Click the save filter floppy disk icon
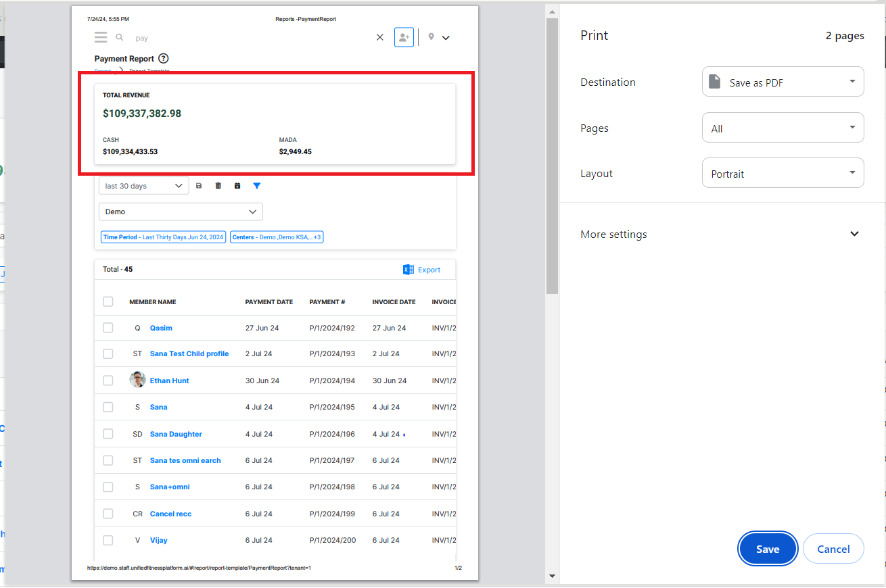This screenshot has width=886, height=588. [x=199, y=186]
